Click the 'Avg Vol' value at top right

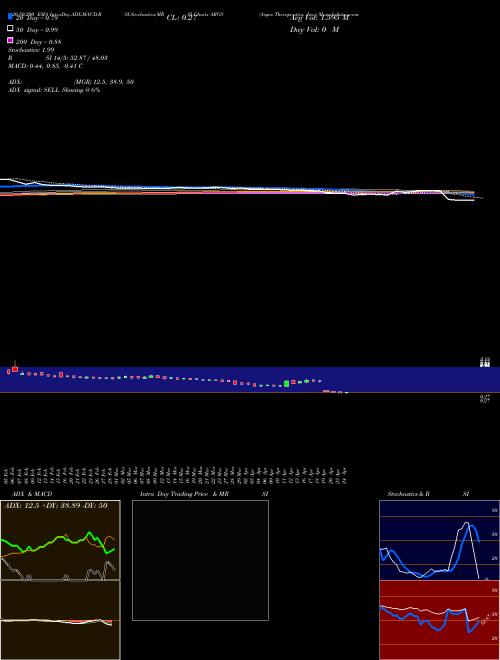pyautogui.click(x=319, y=18)
